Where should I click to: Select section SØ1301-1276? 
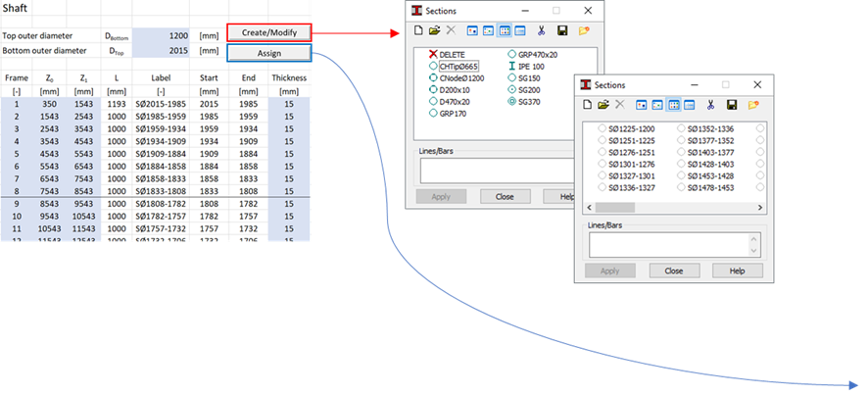(626, 164)
